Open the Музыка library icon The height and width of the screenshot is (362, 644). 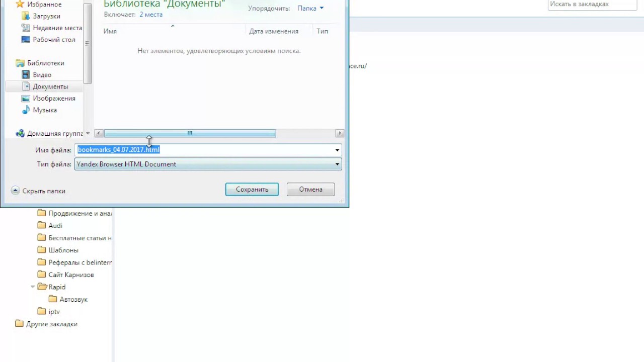(26, 110)
